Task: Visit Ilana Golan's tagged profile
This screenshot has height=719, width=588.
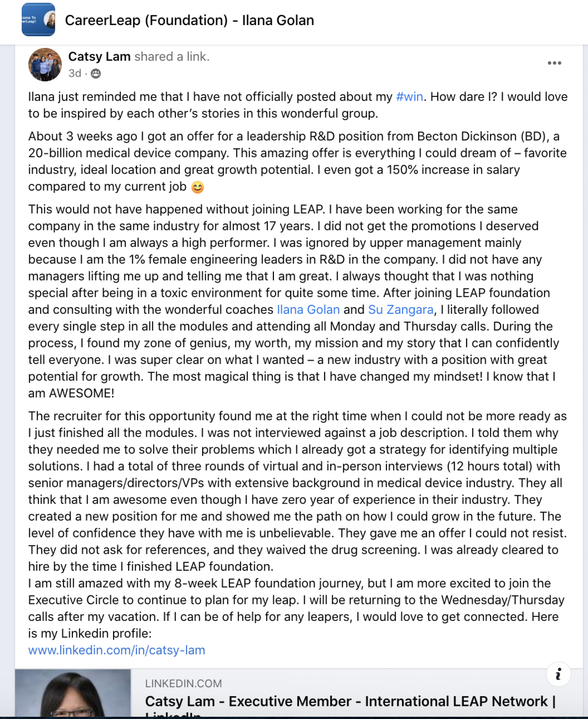Action: [308, 310]
